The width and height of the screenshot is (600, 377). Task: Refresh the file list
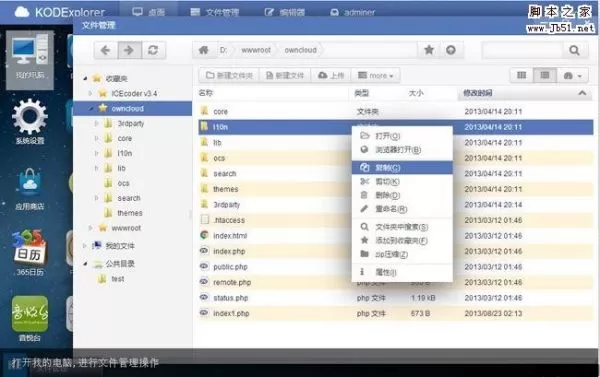tap(153, 50)
